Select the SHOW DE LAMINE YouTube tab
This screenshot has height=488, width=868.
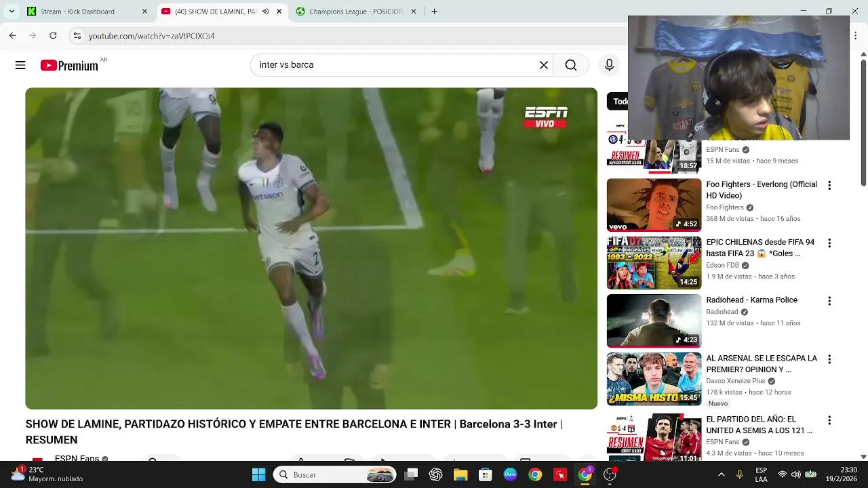click(x=221, y=12)
